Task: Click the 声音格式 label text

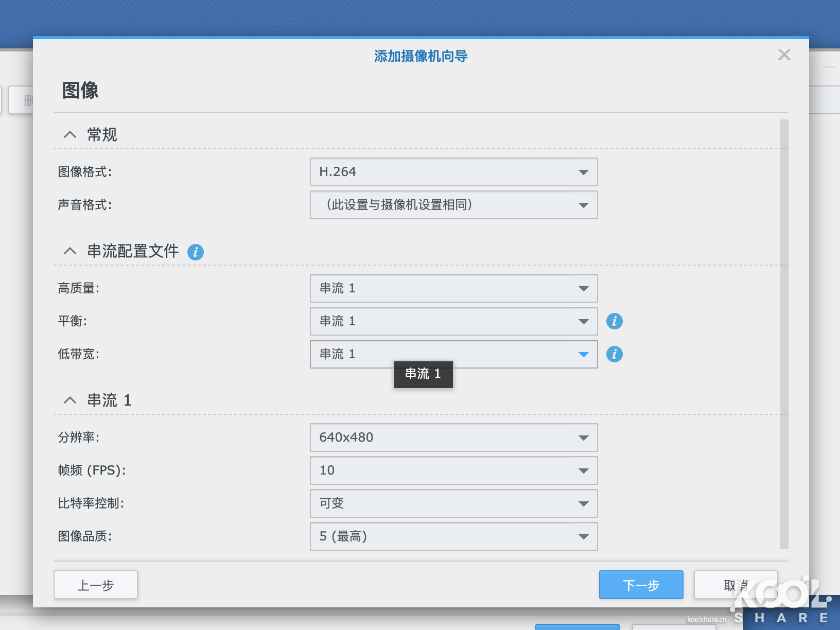Action: [84, 205]
